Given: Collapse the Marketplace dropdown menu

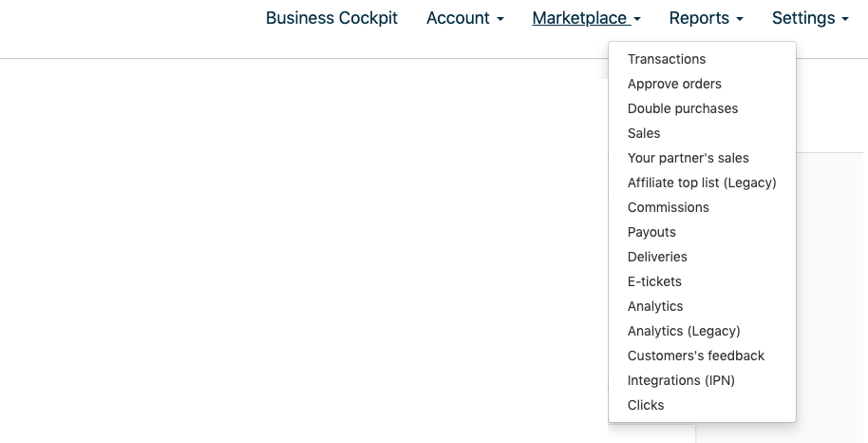Looking at the screenshot, I should 586,18.
